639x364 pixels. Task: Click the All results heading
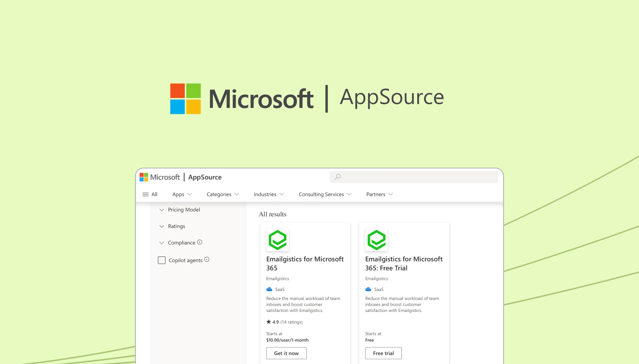[273, 214]
